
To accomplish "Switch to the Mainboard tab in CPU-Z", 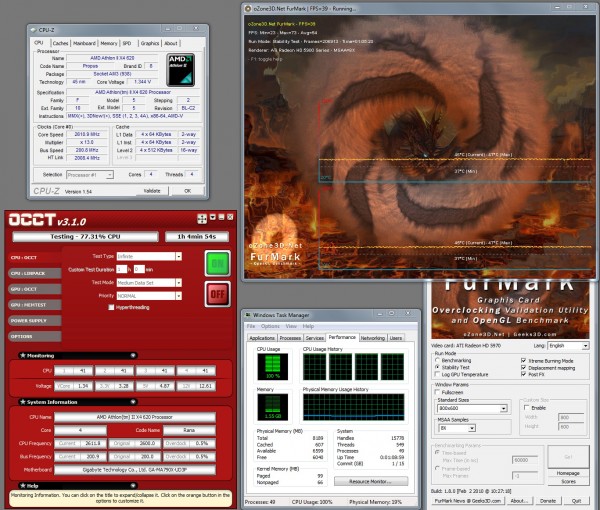I will [84, 43].
